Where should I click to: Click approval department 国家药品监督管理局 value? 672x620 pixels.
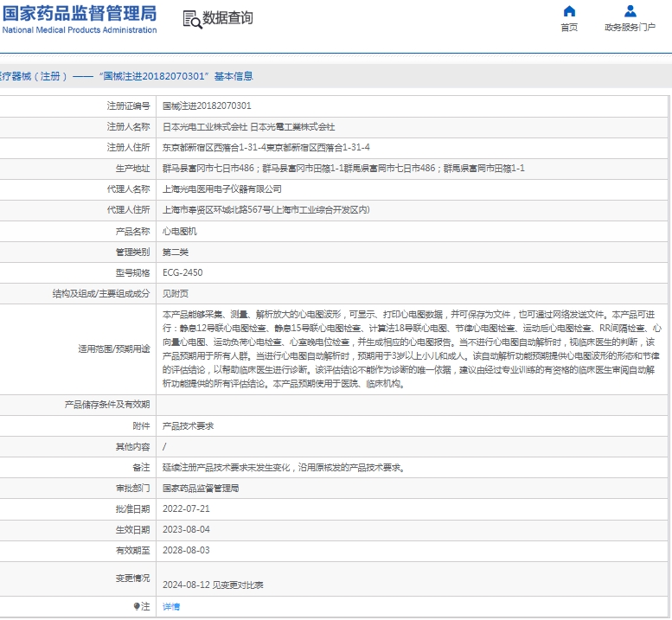[x=201, y=488]
